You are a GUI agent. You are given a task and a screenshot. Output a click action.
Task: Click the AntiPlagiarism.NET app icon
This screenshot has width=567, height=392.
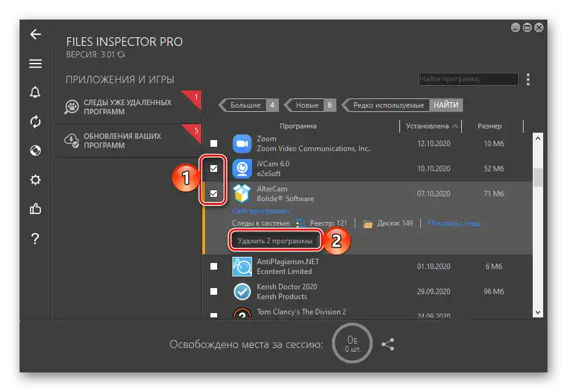pos(242,267)
